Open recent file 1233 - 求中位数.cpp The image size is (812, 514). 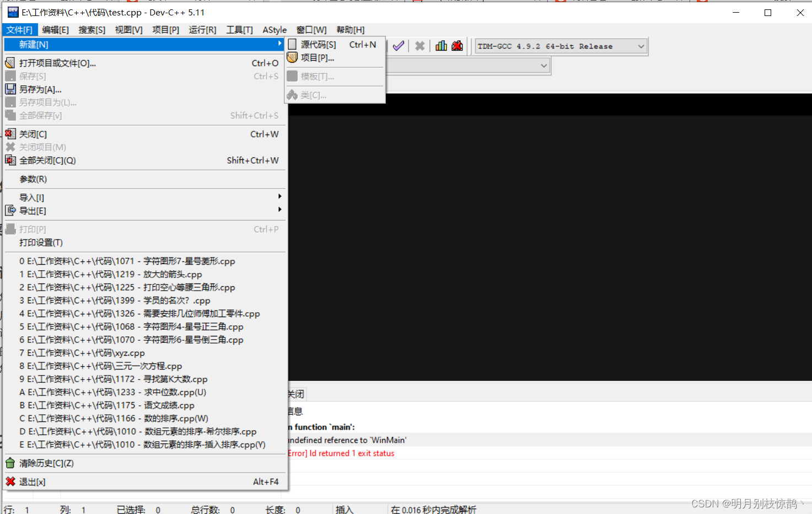tap(145, 392)
